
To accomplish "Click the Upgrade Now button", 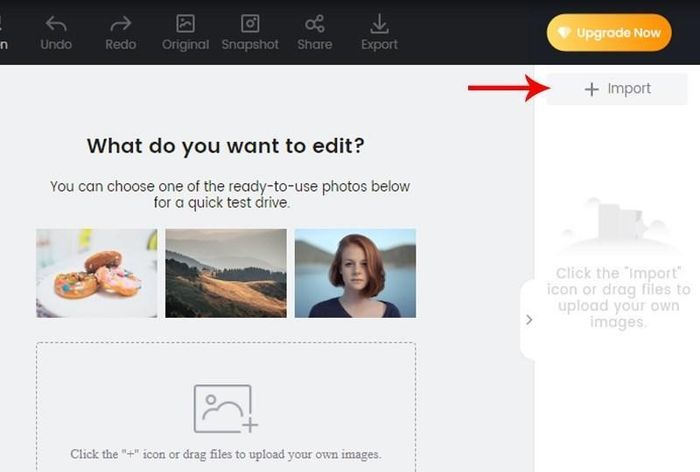I will pyautogui.click(x=609, y=33).
